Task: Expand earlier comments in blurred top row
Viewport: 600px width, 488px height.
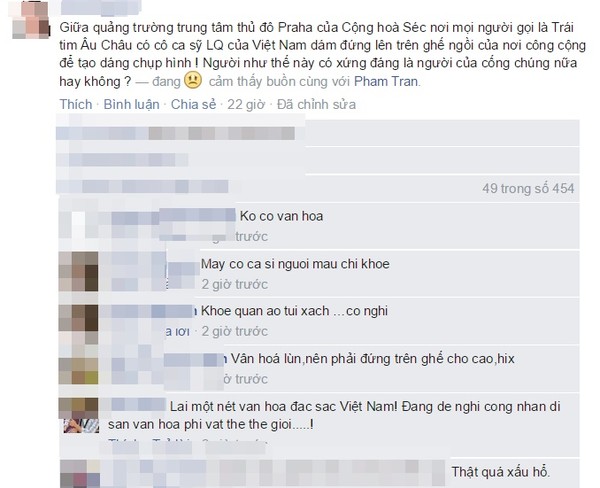Action: (x=175, y=133)
